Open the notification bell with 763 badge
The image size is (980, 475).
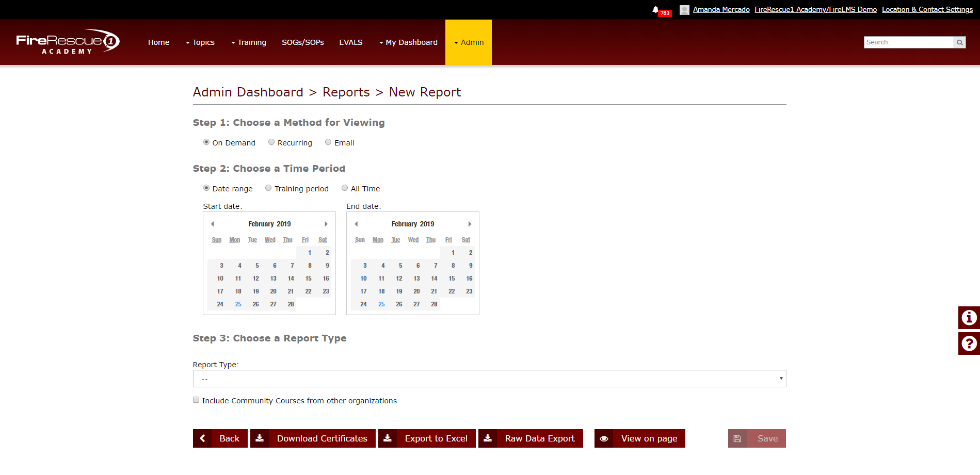click(661, 11)
